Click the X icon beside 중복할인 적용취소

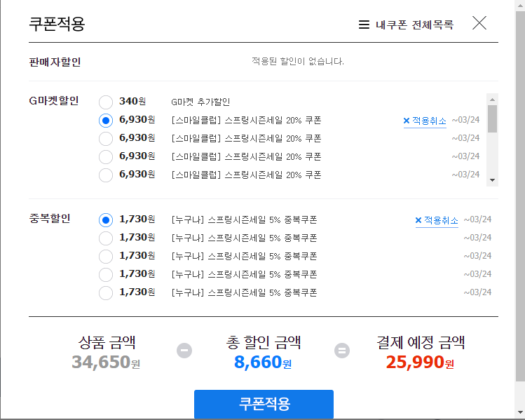[x=418, y=220]
